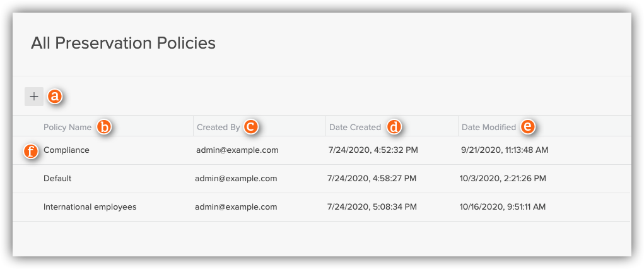
Task: Click the plus icon to add policy
Action: tap(34, 97)
